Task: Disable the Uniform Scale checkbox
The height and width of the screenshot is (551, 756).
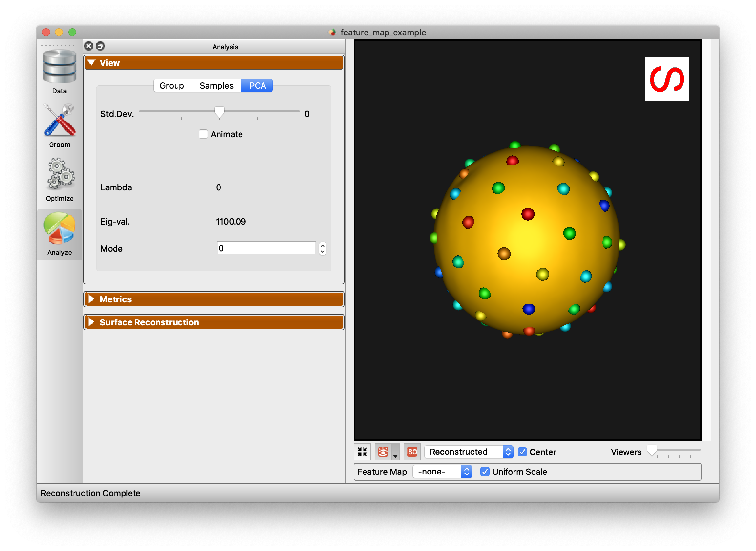Action: pos(485,472)
